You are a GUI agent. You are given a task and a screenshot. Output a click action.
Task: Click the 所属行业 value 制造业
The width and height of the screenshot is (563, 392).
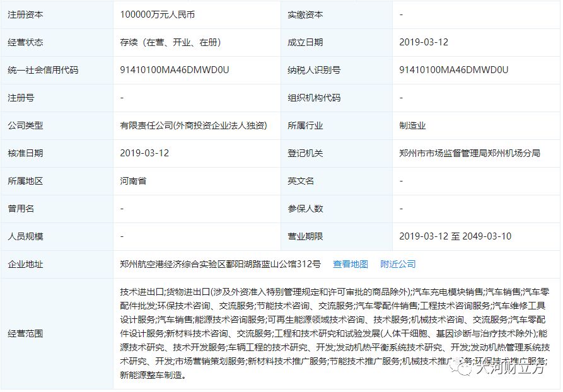[x=412, y=125]
